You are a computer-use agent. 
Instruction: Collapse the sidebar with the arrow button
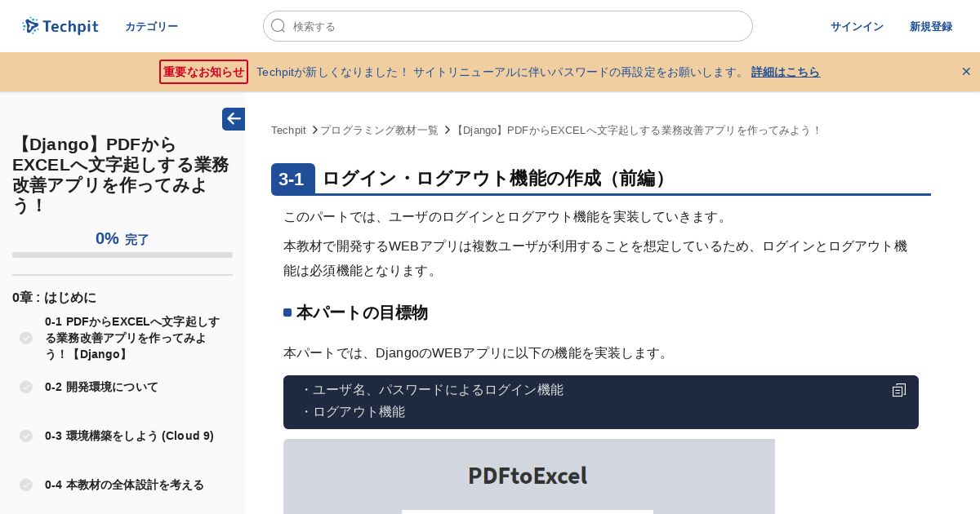pyautogui.click(x=234, y=119)
